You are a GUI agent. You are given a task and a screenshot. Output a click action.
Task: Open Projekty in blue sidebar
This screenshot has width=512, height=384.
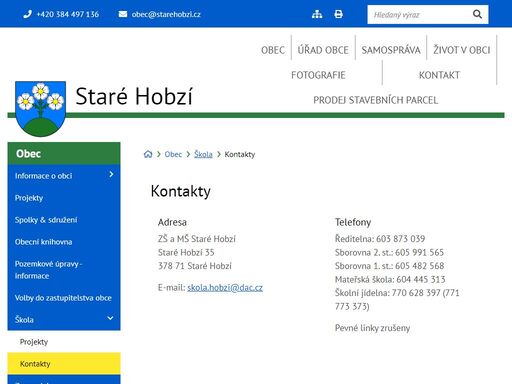tap(29, 198)
